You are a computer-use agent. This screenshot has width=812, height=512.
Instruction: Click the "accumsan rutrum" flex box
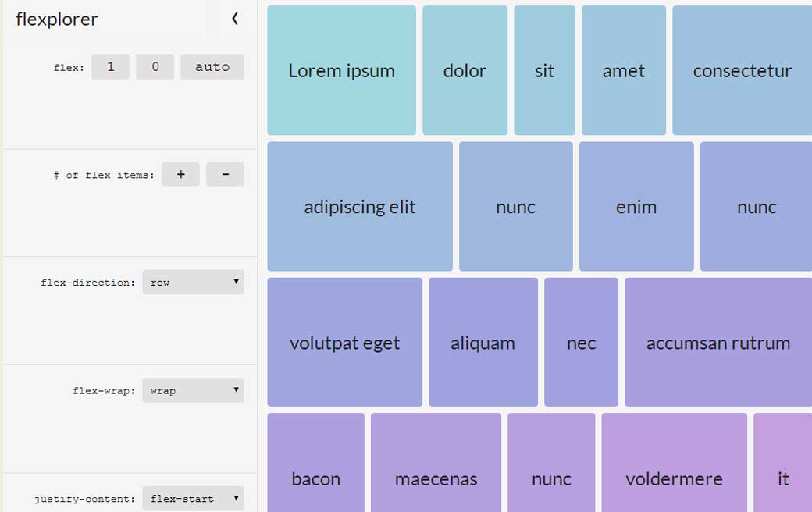(718, 343)
